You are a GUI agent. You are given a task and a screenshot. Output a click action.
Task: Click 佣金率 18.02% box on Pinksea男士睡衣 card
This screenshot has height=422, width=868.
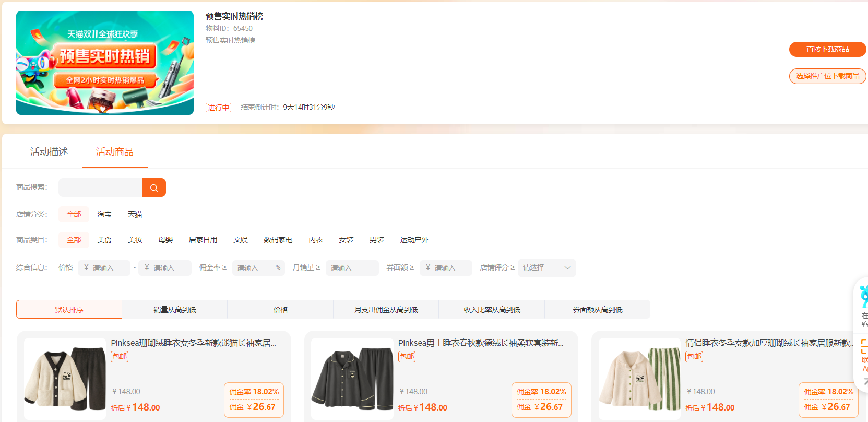541,400
